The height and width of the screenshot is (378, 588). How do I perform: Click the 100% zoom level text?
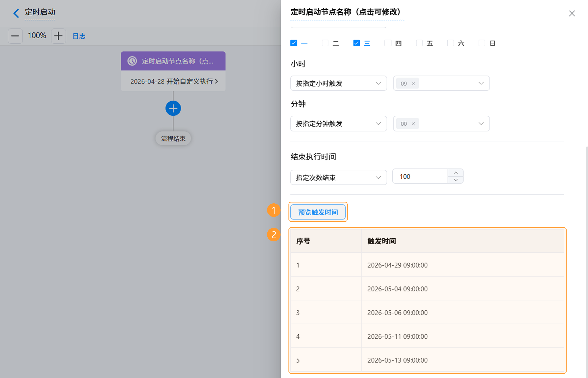pyautogui.click(x=37, y=36)
